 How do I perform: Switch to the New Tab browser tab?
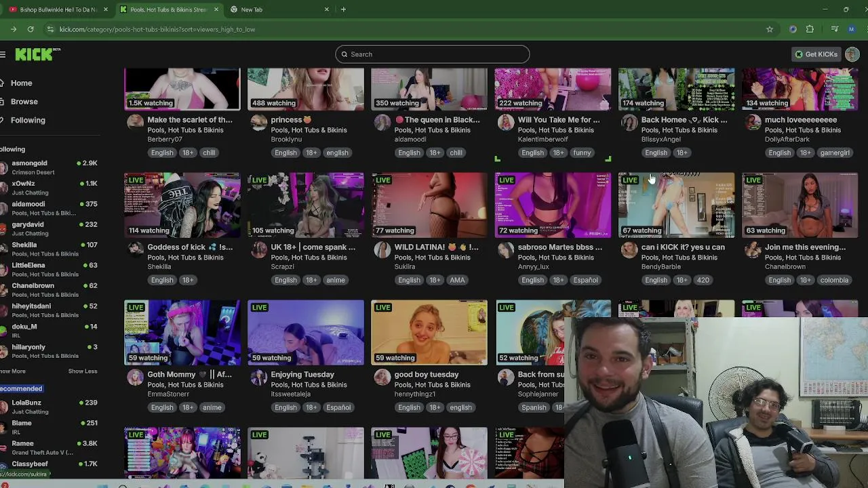coord(279,9)
